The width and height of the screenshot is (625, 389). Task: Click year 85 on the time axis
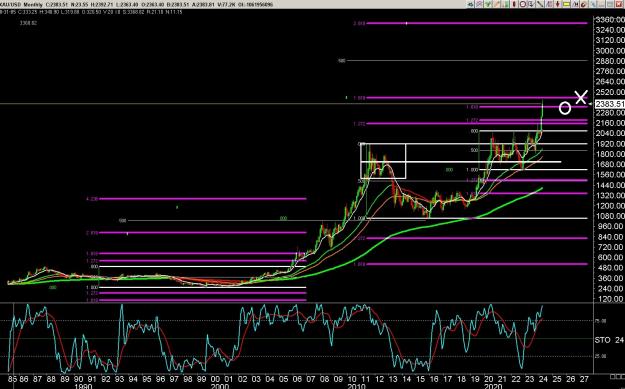click(x=12, y=379)
